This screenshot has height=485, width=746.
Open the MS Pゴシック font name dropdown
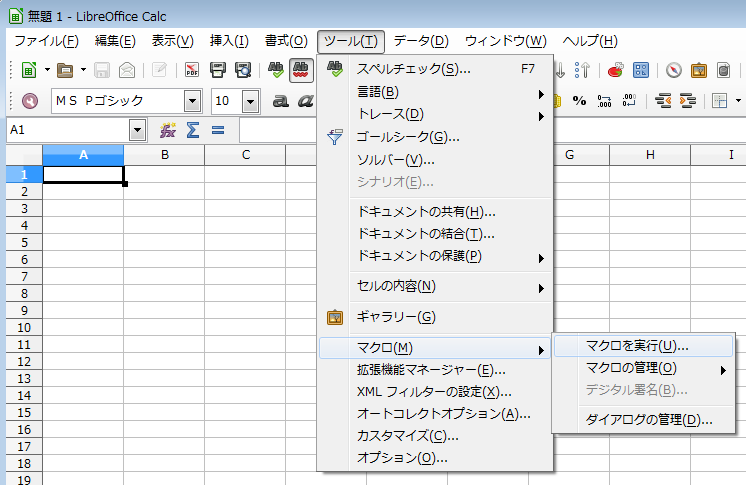(192, 101)
